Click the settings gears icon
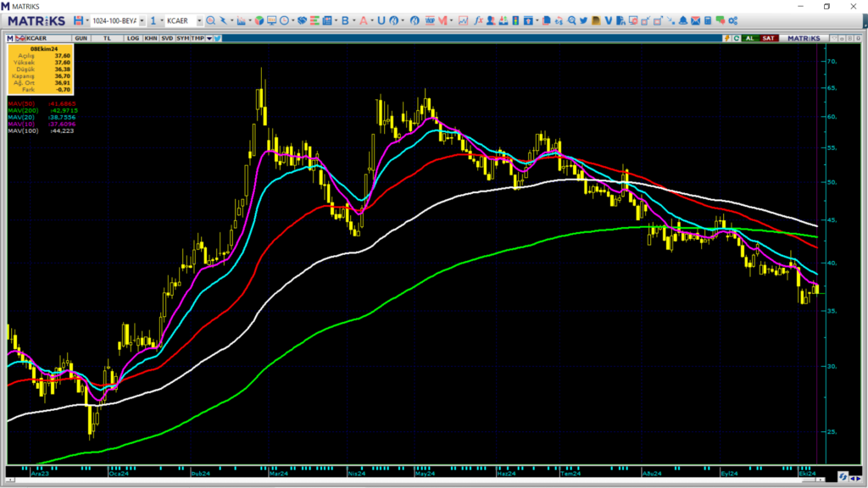The image size is (868, 488). pyautogui.click(x=733, y=20)
